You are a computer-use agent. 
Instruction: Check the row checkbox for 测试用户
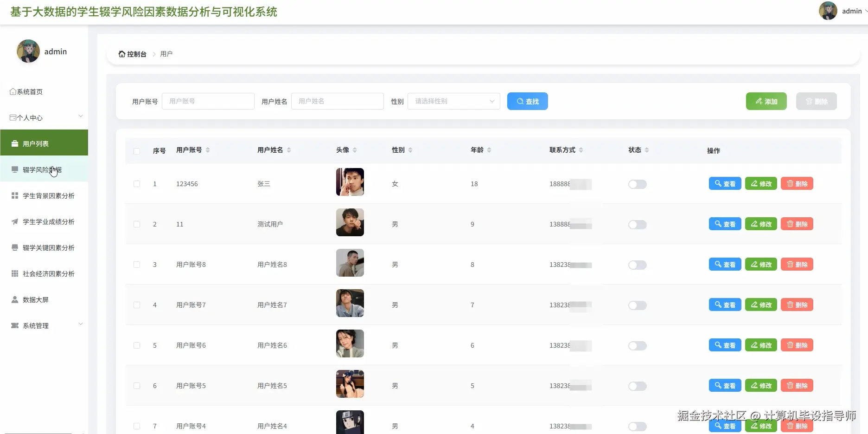pyautogui.click(x=137, y=224)
